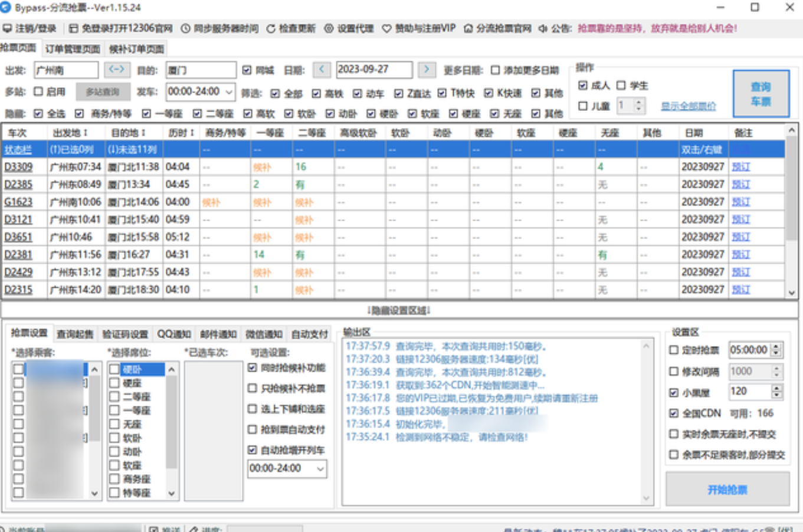
Task: Click the 公告 speaker icon
Action: coord(543,28)
